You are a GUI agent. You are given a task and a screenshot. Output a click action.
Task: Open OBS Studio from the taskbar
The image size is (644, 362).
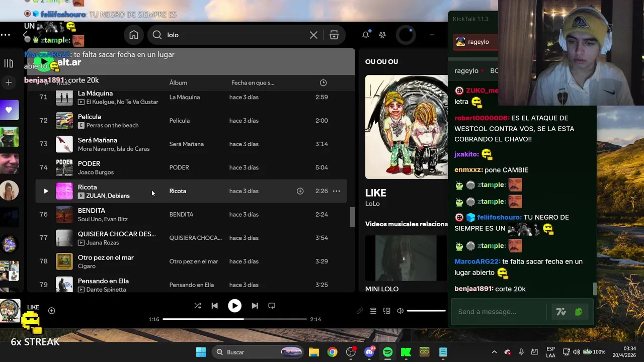pos(351,352)
